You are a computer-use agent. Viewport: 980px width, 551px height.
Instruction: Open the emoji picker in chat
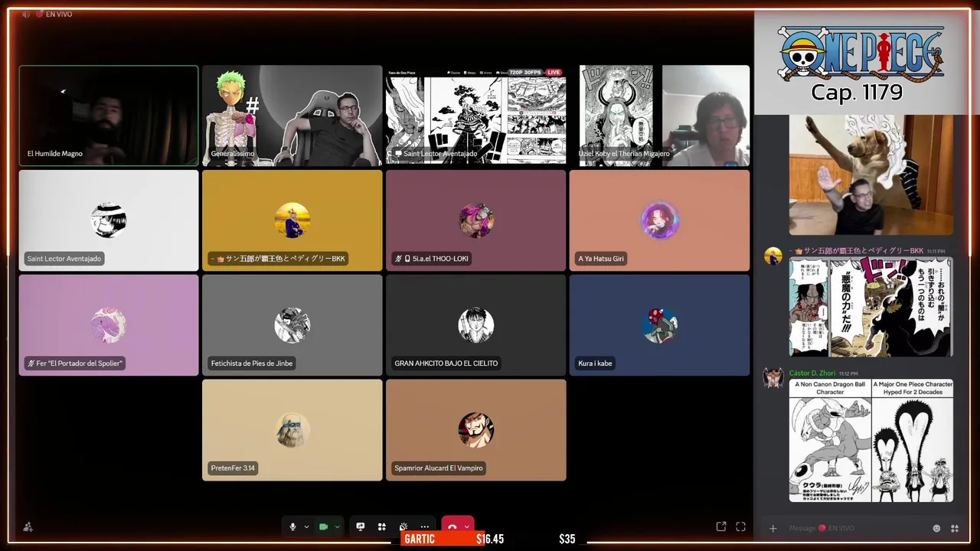pos(936,528)
